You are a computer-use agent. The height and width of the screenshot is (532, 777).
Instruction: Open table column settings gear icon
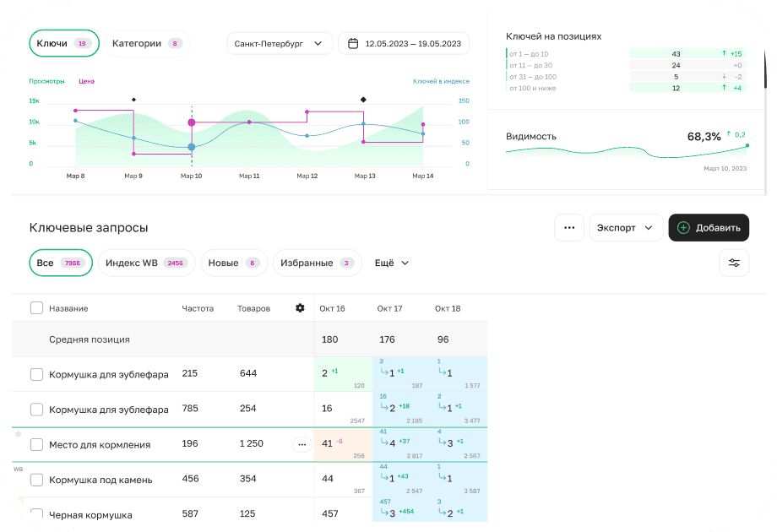(x=300, y=308)
